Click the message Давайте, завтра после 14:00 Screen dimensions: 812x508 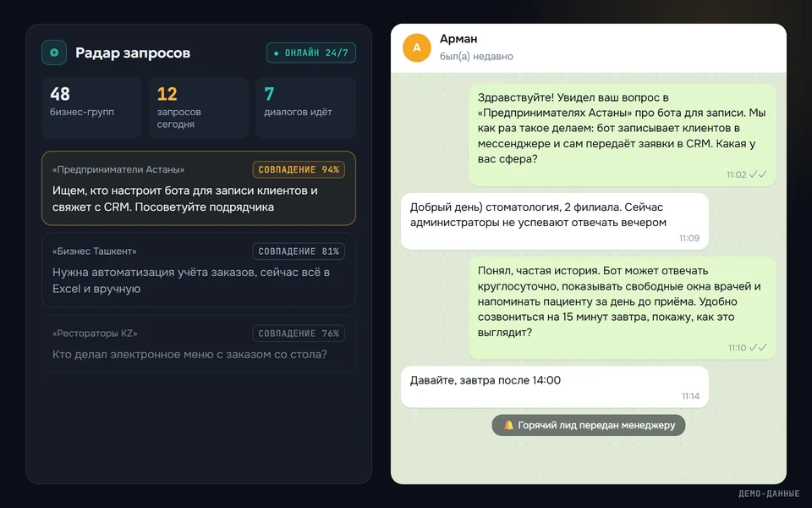click(555, 387)
